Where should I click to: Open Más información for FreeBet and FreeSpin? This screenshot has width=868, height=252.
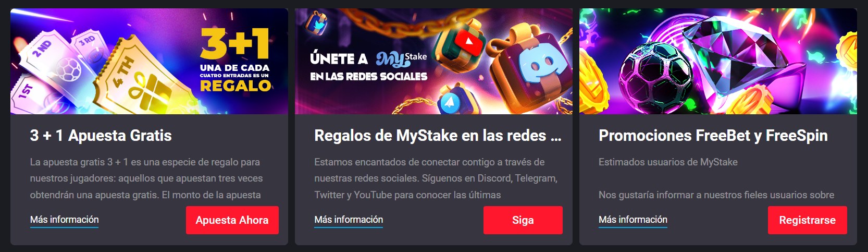(x=633, y=220)
